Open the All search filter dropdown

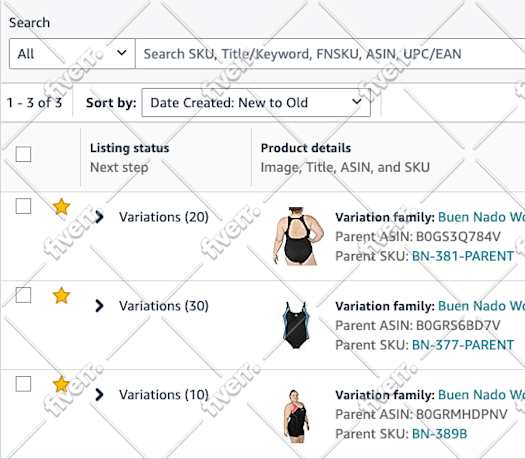pos(72,54)
